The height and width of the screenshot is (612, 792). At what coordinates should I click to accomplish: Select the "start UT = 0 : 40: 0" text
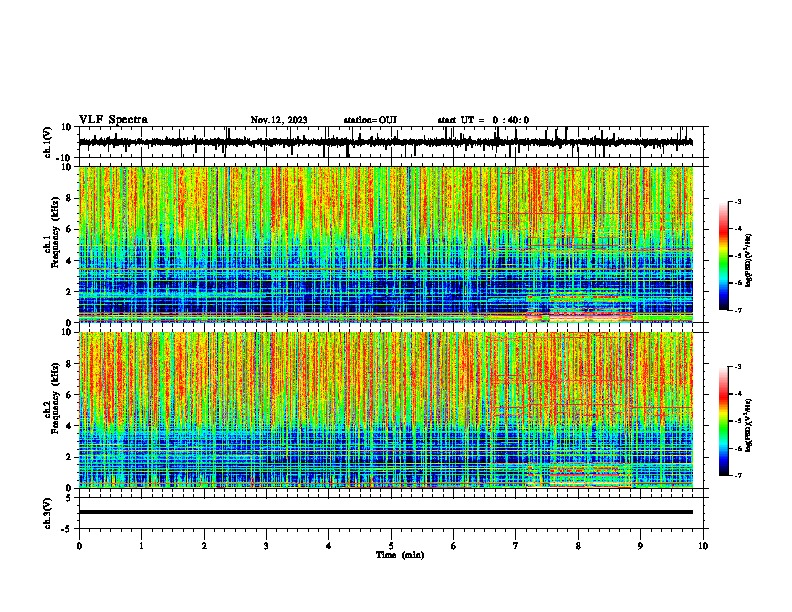(x=483, y=120)
